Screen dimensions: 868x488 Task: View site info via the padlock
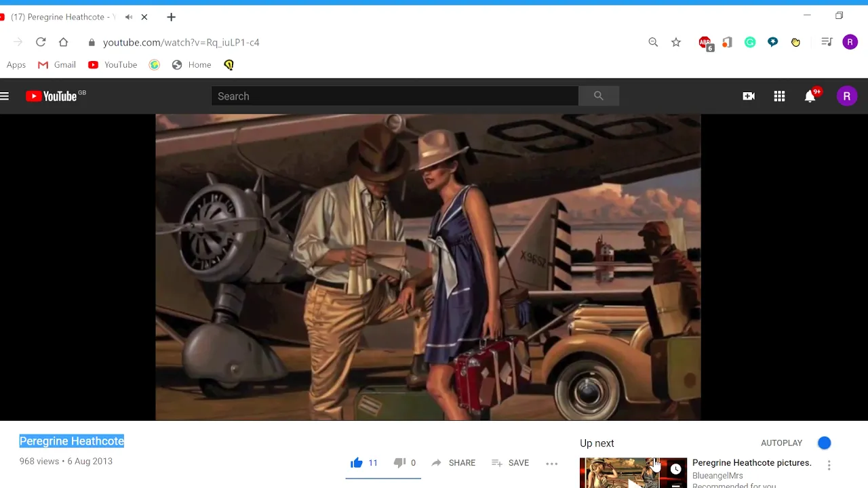[92, 42]
